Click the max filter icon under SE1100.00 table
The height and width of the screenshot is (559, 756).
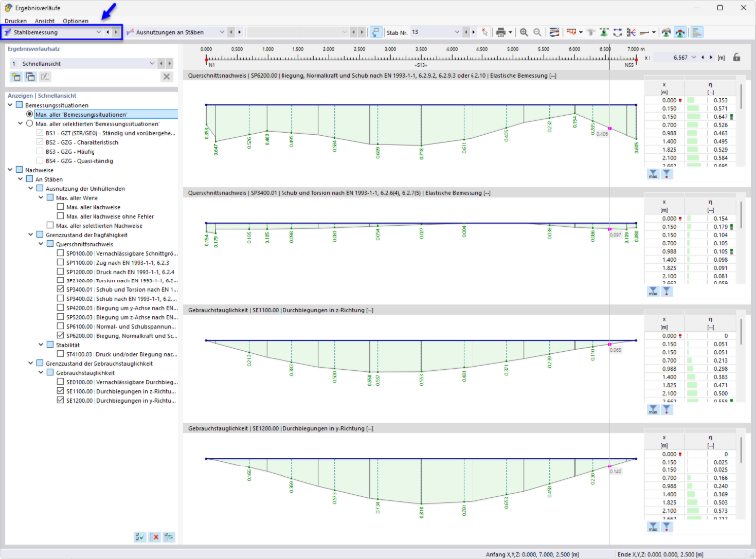(x=653, y=410)
